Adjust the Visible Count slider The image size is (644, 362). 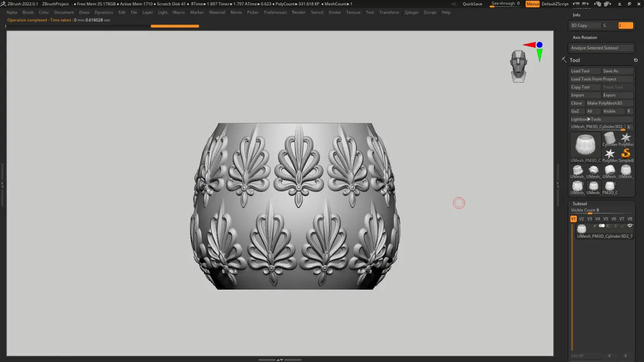tap(602, 211)
